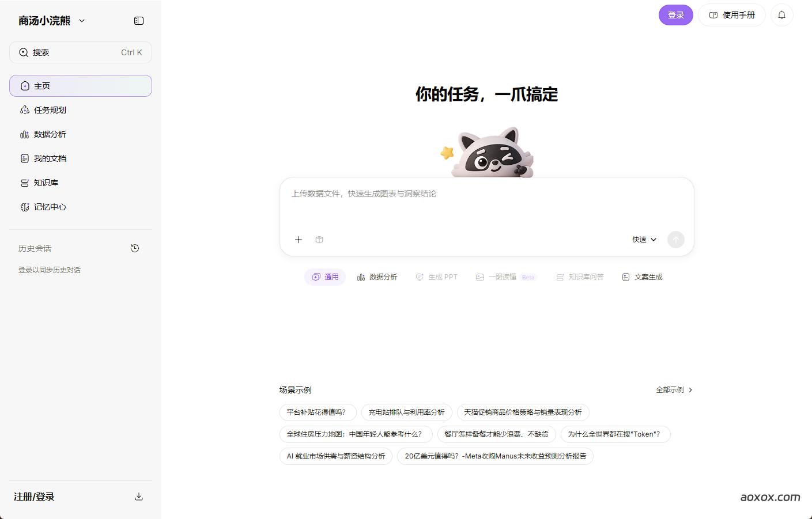This screenshot has width=812, height=519.
Task: Choose example 充电站排队与利用率分析
Action: click(407, 412)
